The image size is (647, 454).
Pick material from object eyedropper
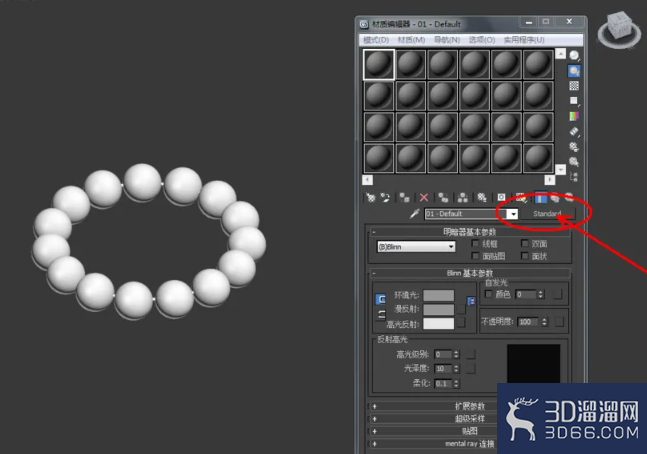point(414,213)
